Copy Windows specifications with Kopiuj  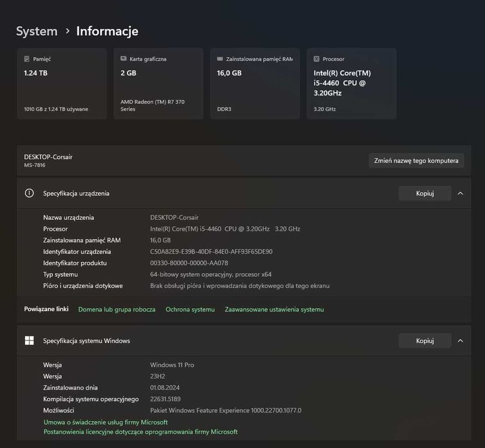425,341
